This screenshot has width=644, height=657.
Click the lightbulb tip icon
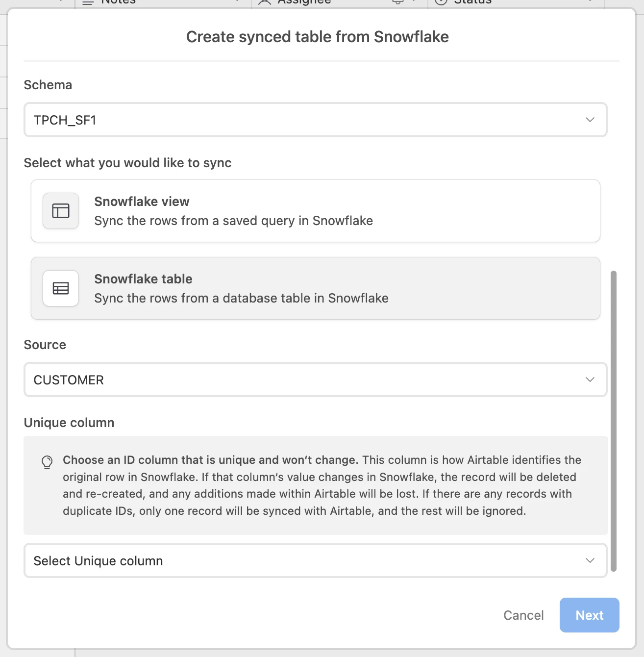coord(47,462)
